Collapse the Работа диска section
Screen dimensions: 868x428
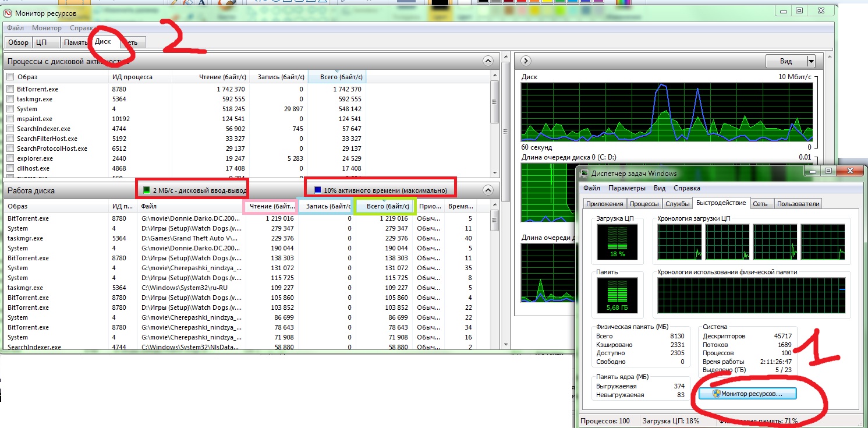(488, 190)
